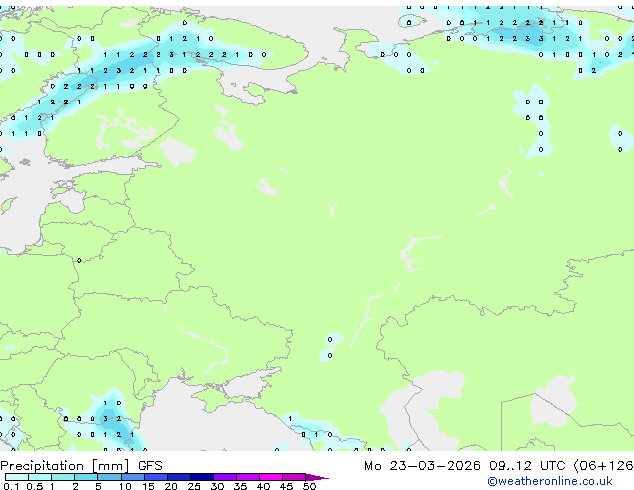The width and height of the screenshot is (634, 490).
Task: Click the '50' legend scale label
Action: click(x=309, y=486)
